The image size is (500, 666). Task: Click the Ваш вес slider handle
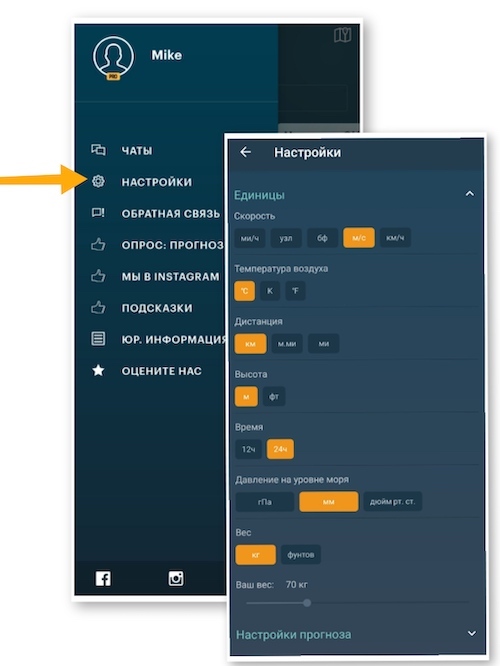point(307,603)
